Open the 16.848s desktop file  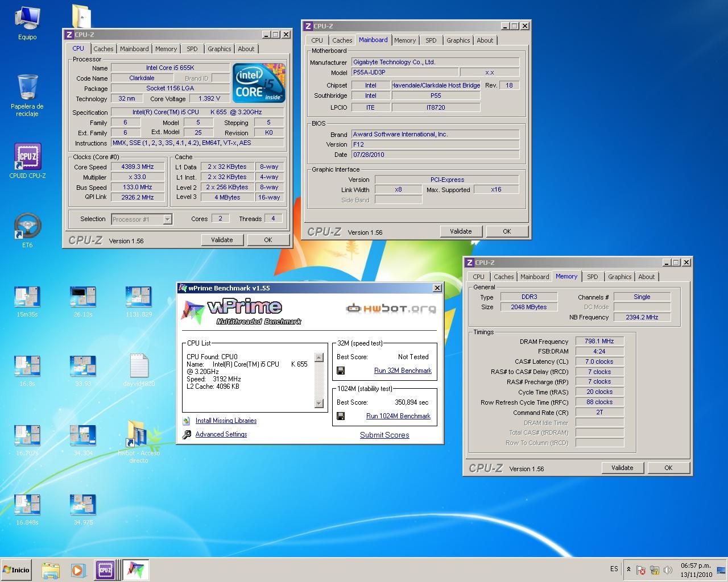(27, 510)
